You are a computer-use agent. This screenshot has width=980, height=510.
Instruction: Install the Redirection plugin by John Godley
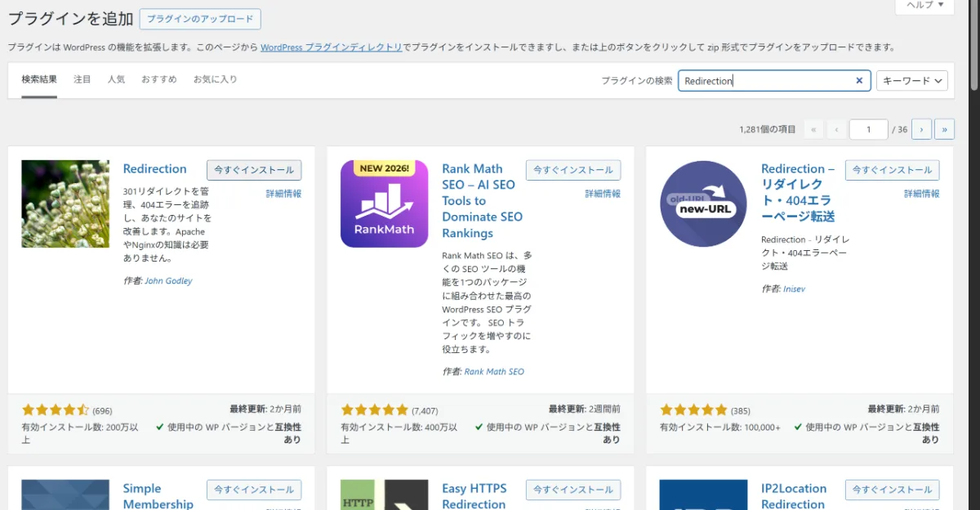(254, 170)
